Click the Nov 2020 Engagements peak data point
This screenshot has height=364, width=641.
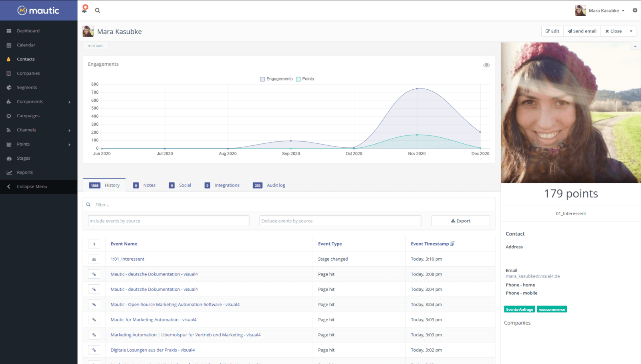point(417,88)
